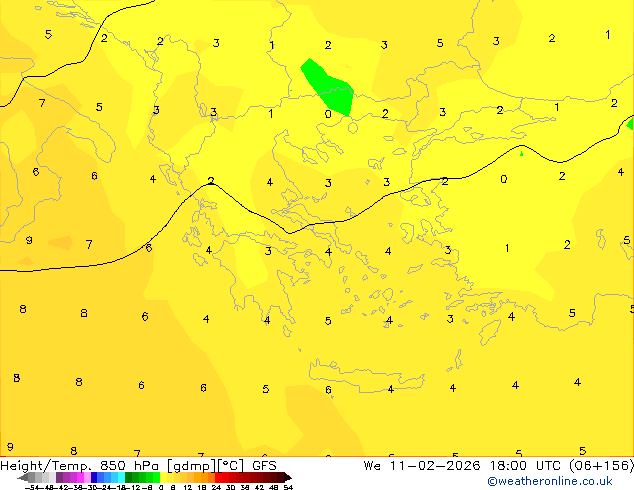Click the gray left arrow end of legend
634x490 pixels.
23,477
